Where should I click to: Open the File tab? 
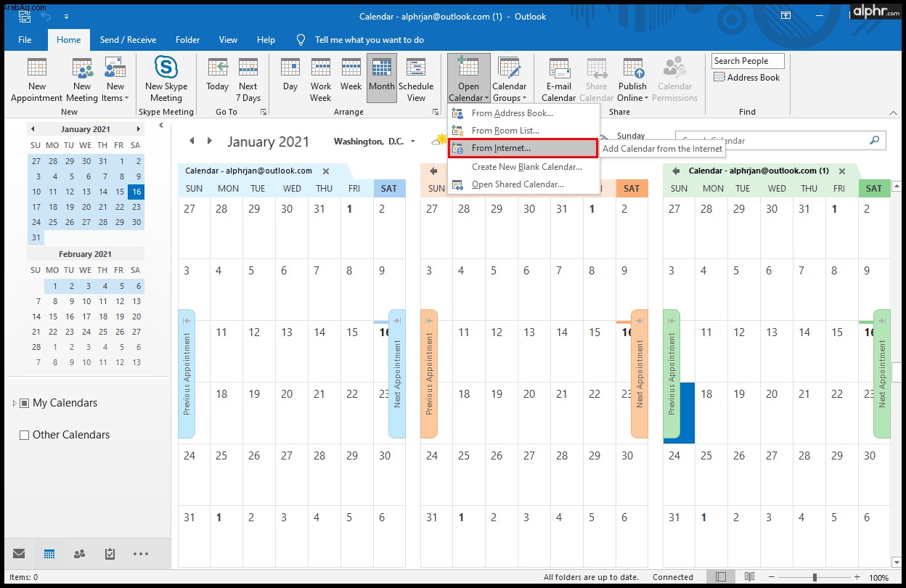point(25,40)
